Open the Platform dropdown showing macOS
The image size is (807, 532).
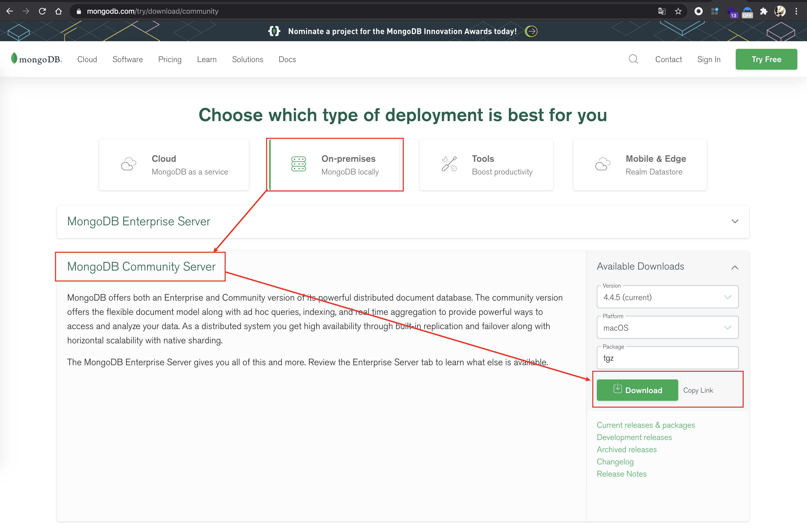pos(667,328)
